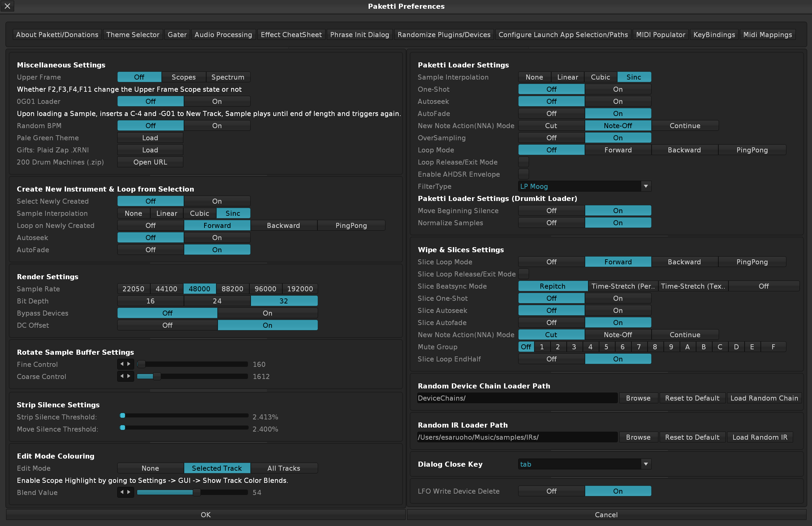This screenshot has height=526, width=812.
Task: Check the Slice Loop Release/Exit Mode box
Action: (x=523, y=274)
